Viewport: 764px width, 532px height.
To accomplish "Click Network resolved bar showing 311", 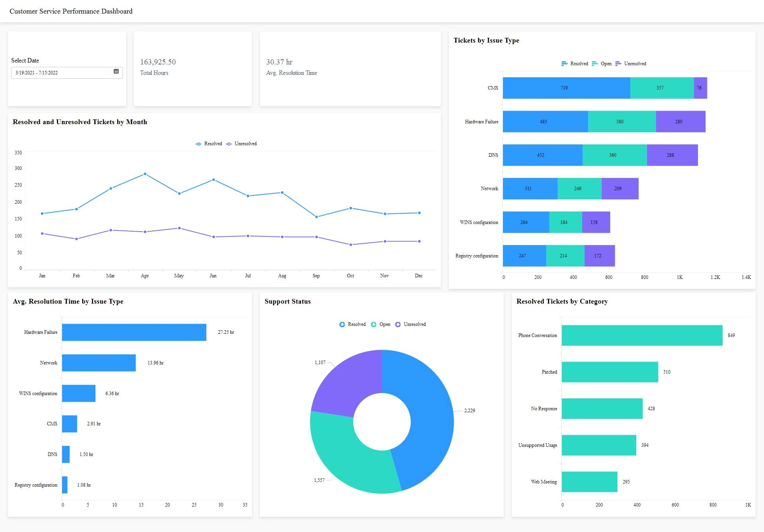I will coord(530,189).
